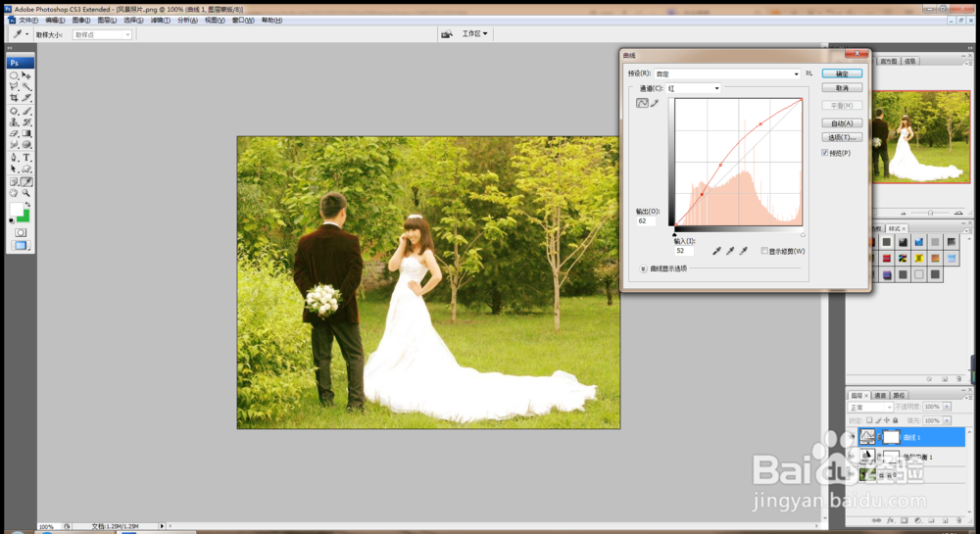This screenshot has width=980, height=534.
Task: Open the layer blend mode 正常 dropdown
Action: coord(870,408)
